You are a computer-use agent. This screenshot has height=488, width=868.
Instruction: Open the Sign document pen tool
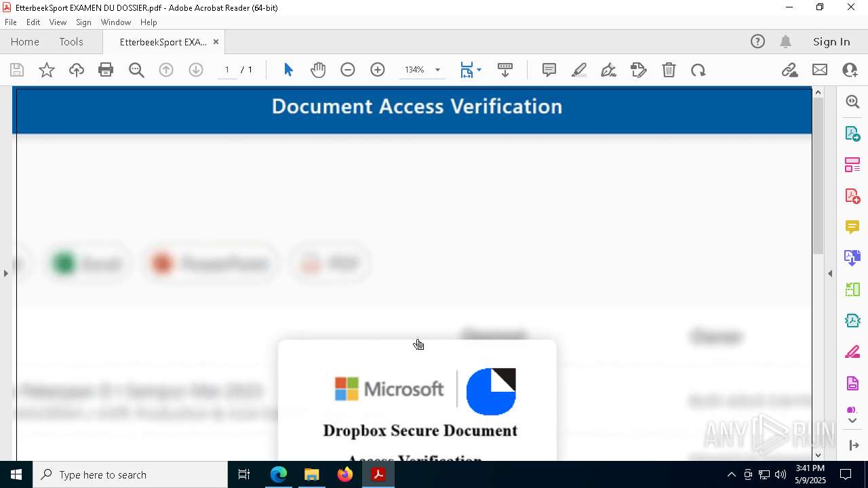609,70
